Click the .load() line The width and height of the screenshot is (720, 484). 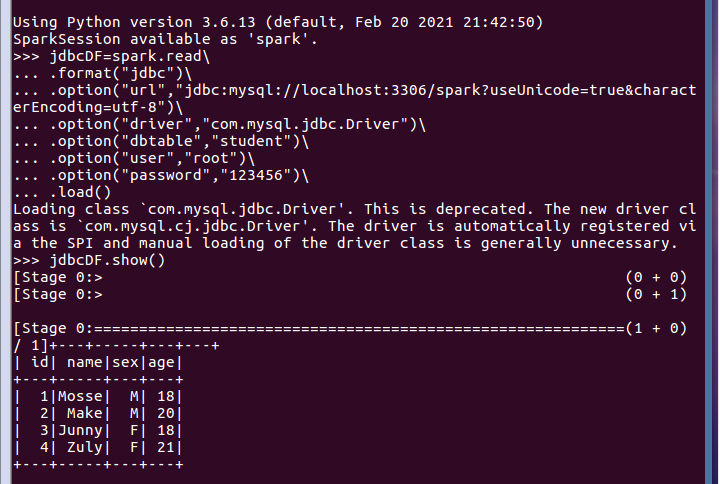(x=62, y=192)
